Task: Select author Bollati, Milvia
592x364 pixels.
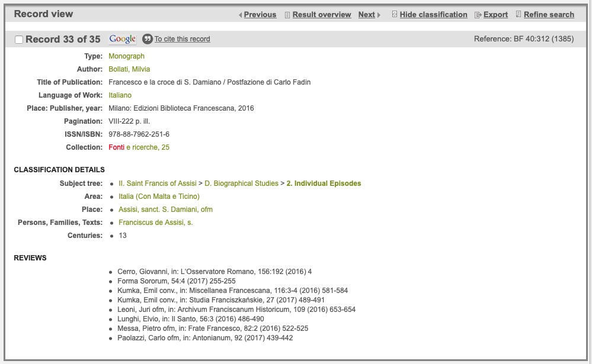Action: tap(129, 69)
